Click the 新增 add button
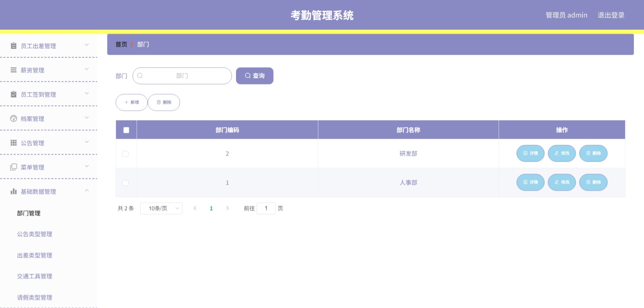644x308 pixels. click(132, 103)
